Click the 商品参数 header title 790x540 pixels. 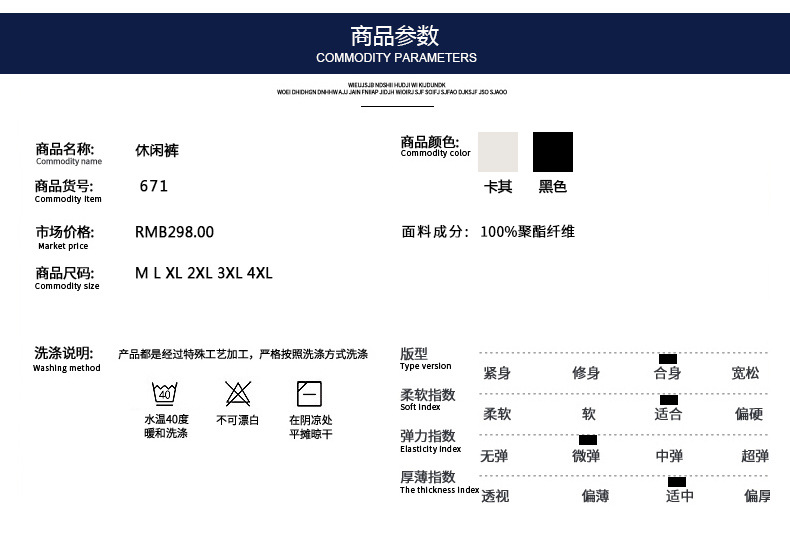pyautogui.click(x=395, y=36)
